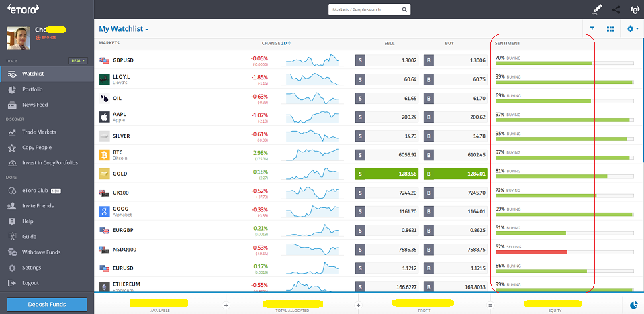Click the Bitcoin BTC logo
The height and width of the screenshot is (314, 644).
click(x=104, y=155)
